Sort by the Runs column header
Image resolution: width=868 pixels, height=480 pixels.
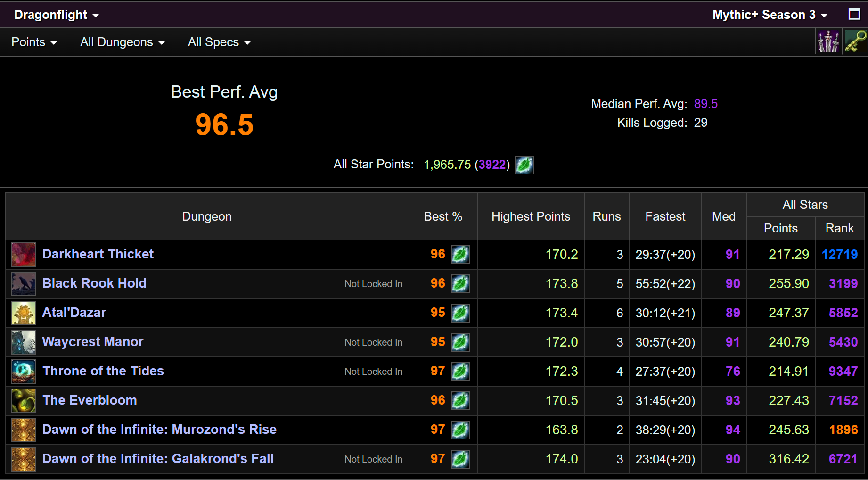(x=606, y=216)
